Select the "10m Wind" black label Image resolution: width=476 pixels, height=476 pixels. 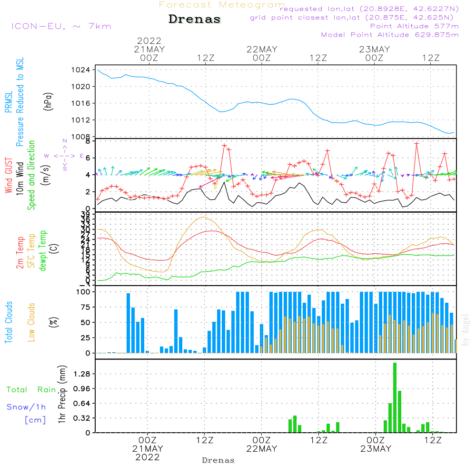click(x=20, y=178)
